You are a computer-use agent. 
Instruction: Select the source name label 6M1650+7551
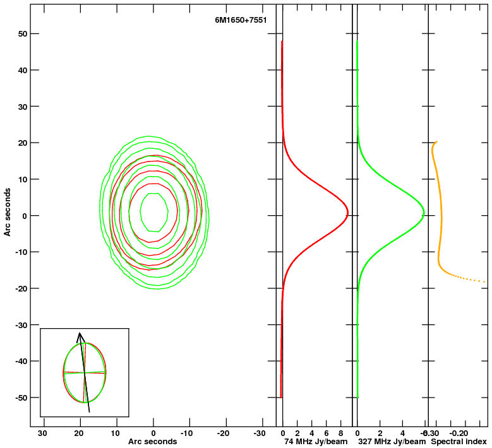[x=241, y=20]
